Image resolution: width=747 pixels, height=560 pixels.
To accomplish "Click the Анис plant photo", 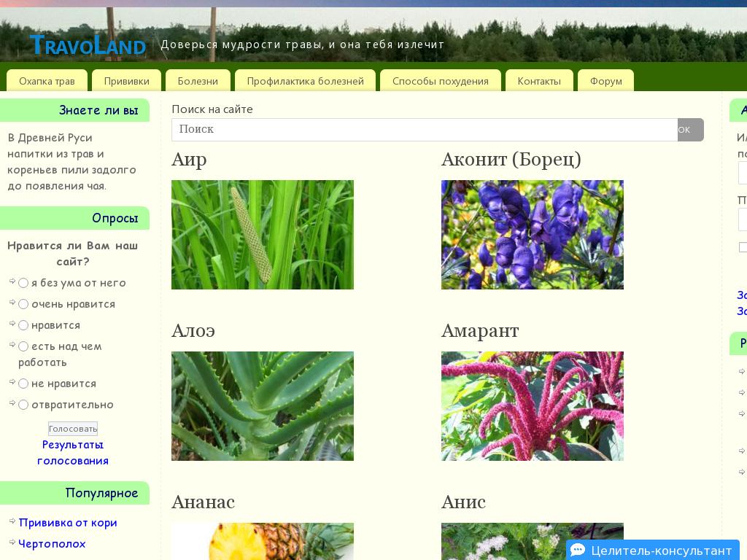I will click(533, 542).
